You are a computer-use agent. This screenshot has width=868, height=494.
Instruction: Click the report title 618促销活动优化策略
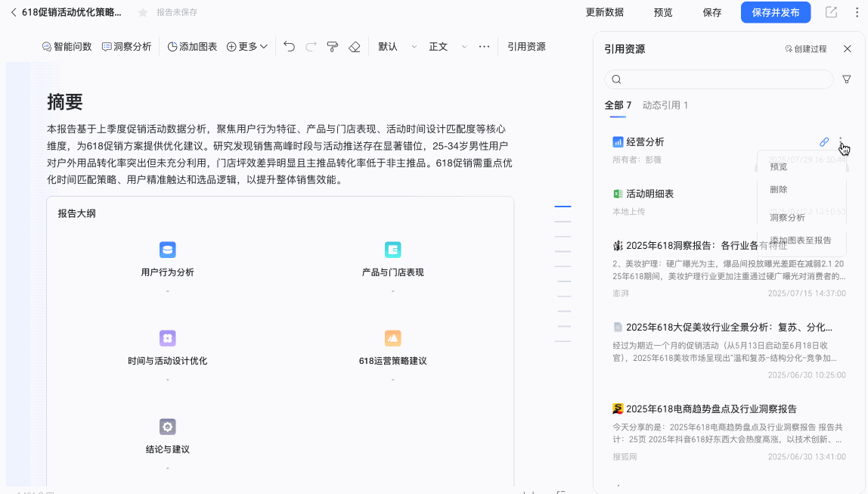pyautogui.click(x=71, y=12)
